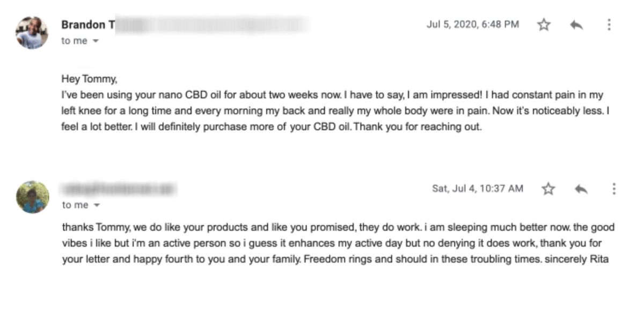Click the blurred email address beside Brandon T

coord(212,25)
